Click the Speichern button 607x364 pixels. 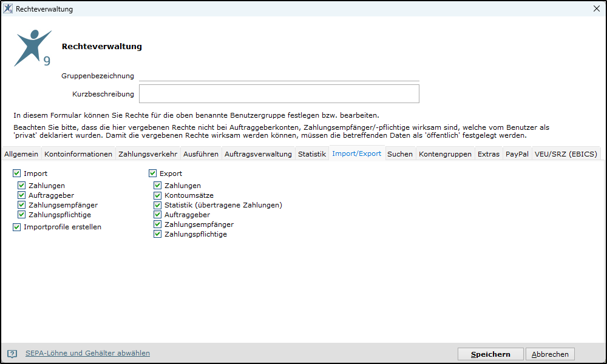click(x=490, y=354)
